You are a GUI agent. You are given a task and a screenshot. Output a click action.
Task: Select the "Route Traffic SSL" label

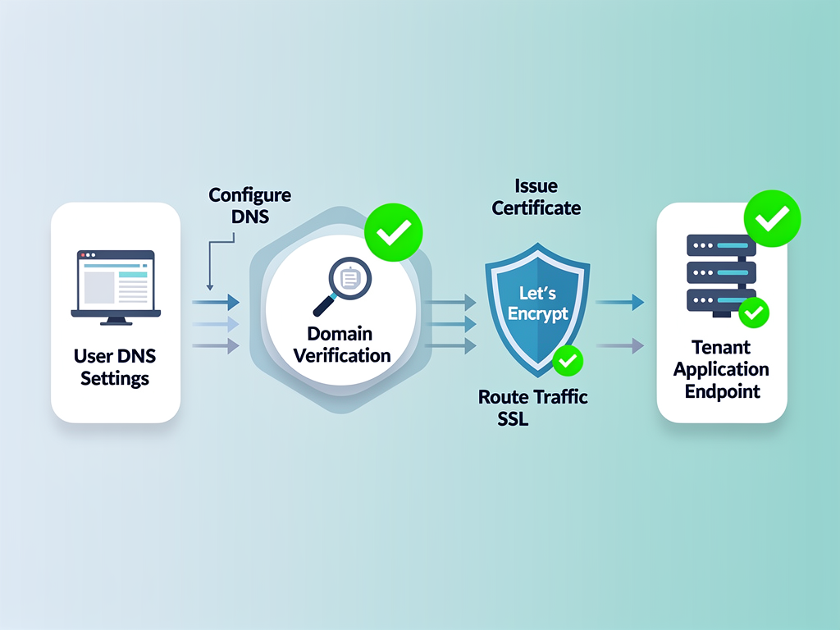click(532, 407)
